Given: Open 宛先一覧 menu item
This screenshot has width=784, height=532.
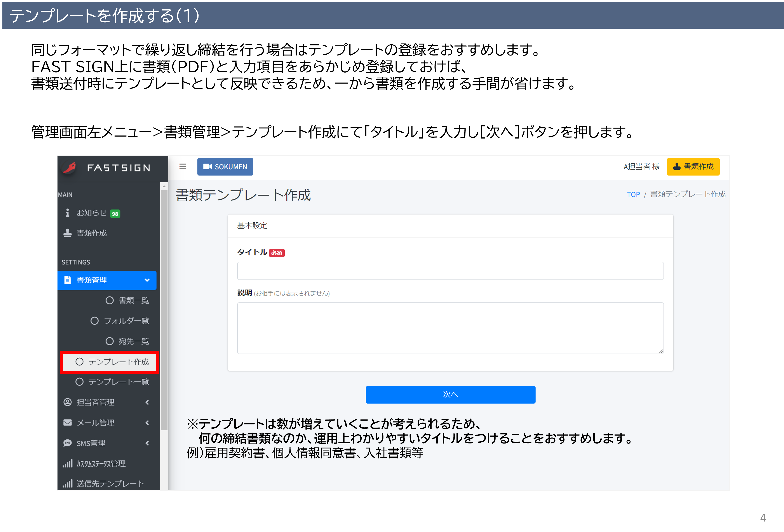Looking at the screenshot, I should pos(127,341).
